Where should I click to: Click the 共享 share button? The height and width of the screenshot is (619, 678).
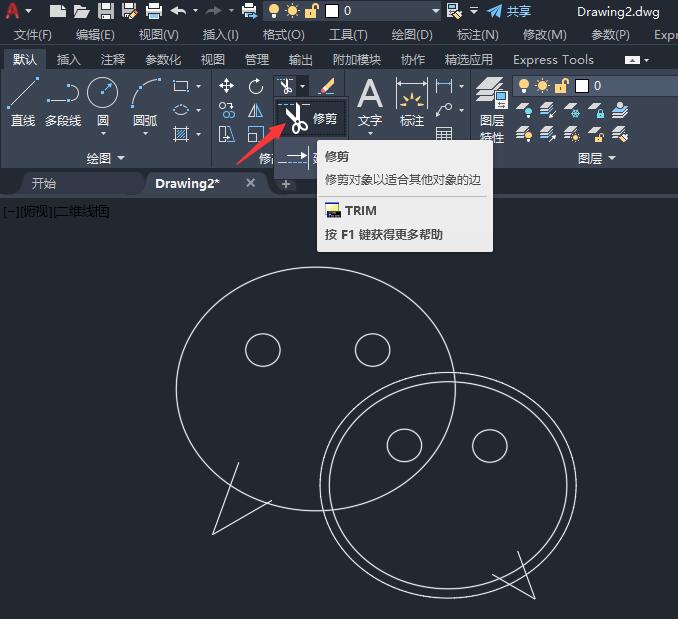click(x=509, y=11)
